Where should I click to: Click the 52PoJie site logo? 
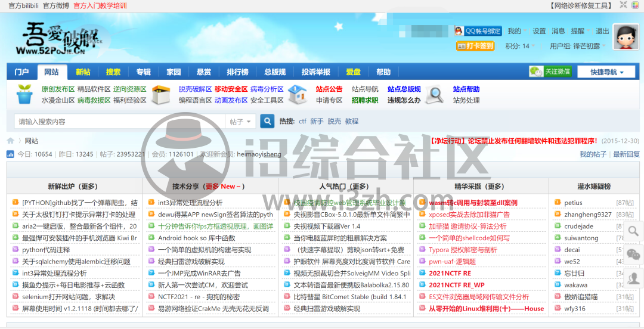click(x=58, y=39)
